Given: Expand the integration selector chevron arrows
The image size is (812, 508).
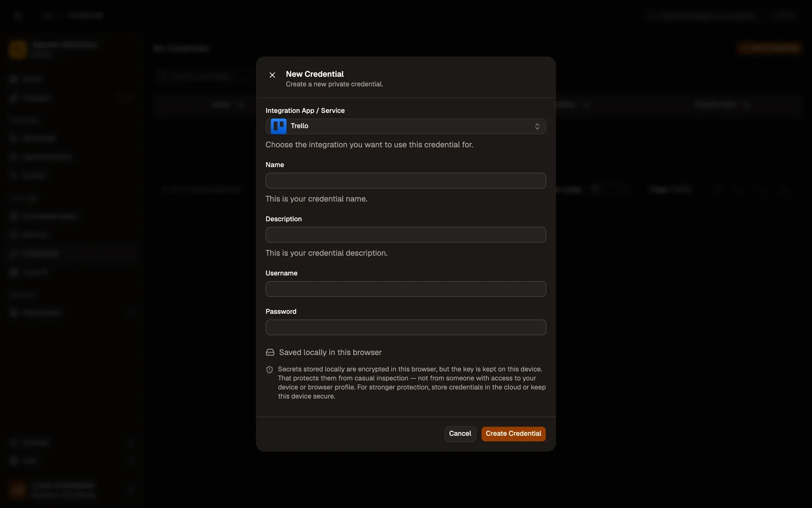Looking at the screenshot, I should tap(537, 126).
